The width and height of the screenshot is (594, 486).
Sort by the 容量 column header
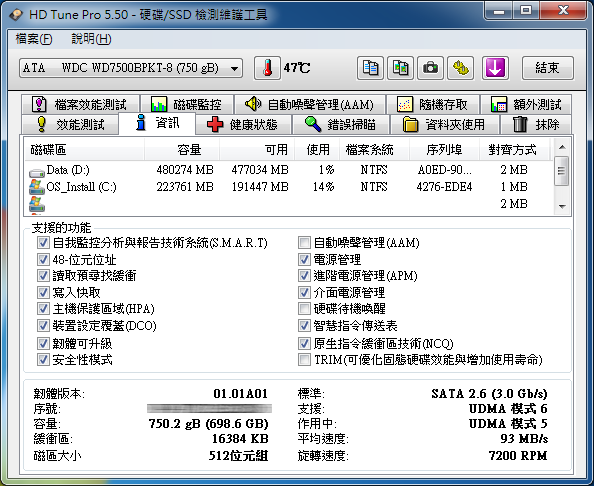(182, 150)
